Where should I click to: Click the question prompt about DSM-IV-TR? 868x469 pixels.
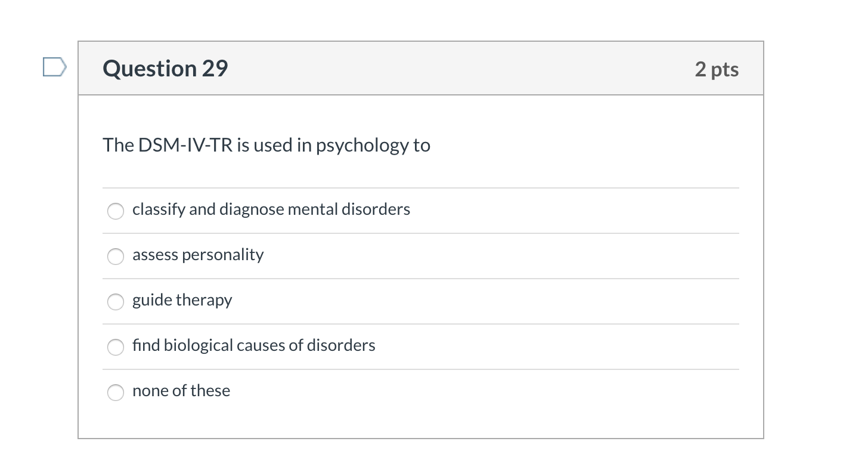pos(266,145)
